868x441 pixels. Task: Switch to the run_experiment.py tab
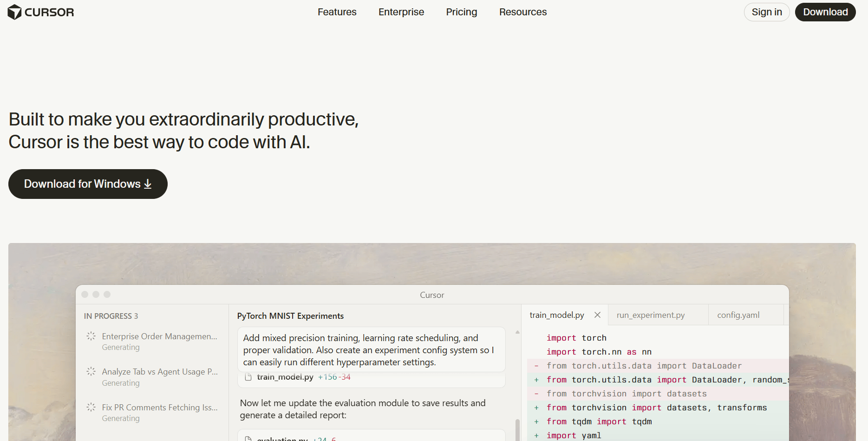coord(650,315)
